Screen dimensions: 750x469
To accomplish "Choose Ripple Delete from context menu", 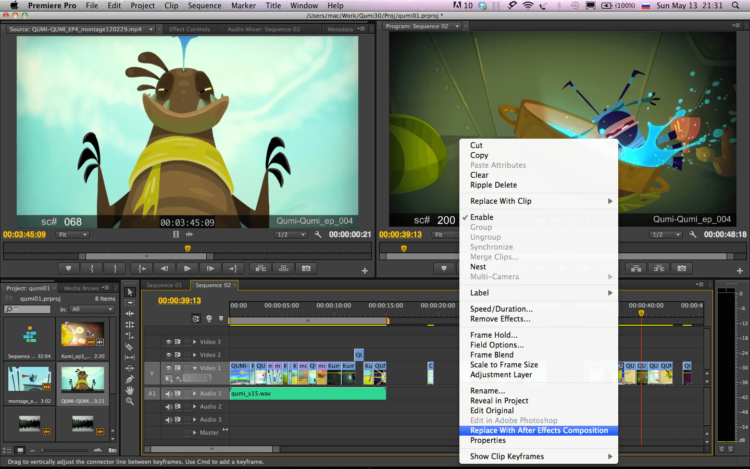I will 493,185.
